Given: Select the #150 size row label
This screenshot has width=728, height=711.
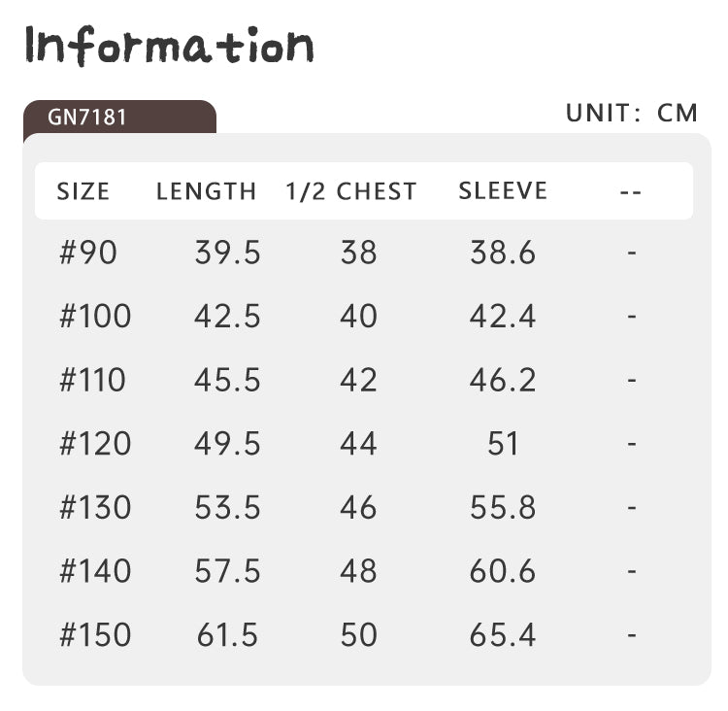Looking at the screenshot, I should (95, 634).
